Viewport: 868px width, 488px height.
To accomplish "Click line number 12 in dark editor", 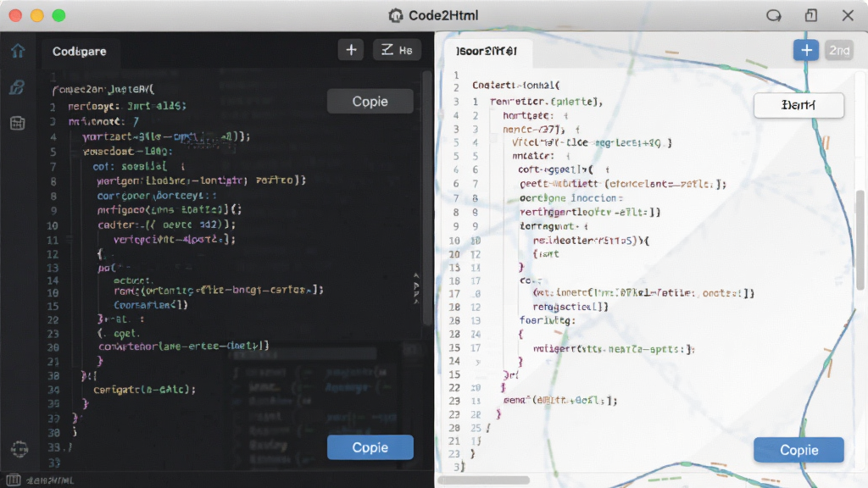I will tap(53, 254).
